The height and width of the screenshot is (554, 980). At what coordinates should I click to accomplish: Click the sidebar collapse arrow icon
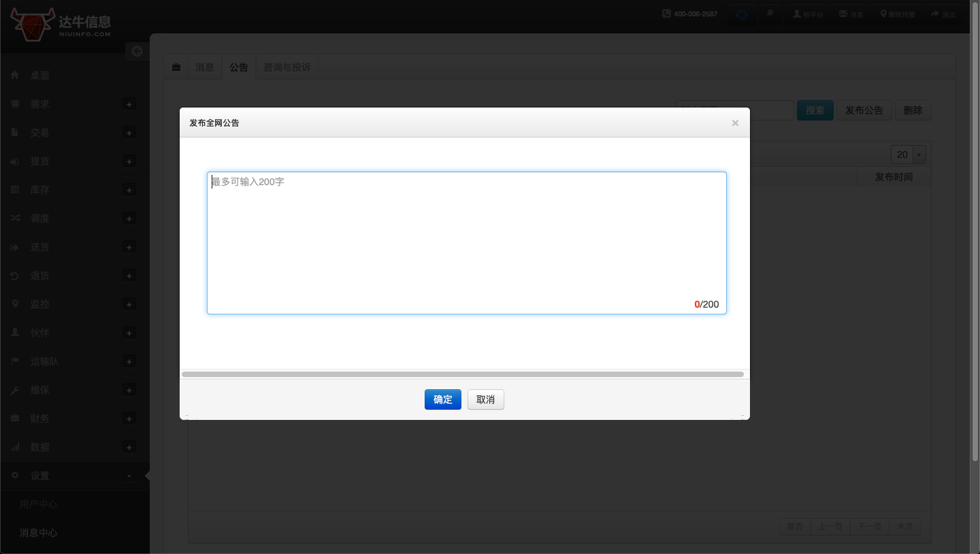pyautogui.click(x=137, y=51)
